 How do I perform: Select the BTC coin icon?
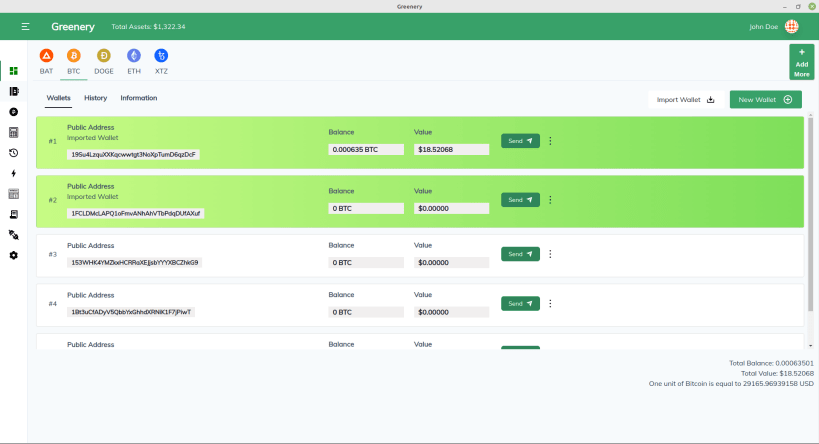(74, 55)
